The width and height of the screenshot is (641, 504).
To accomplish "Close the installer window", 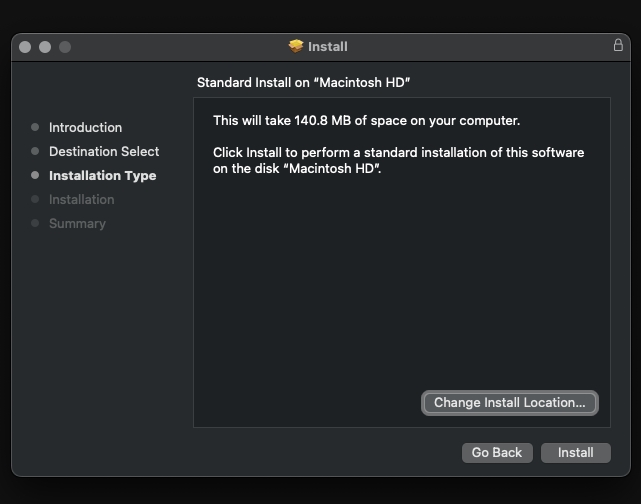I will pyautogui.click(x=25, y=47).
